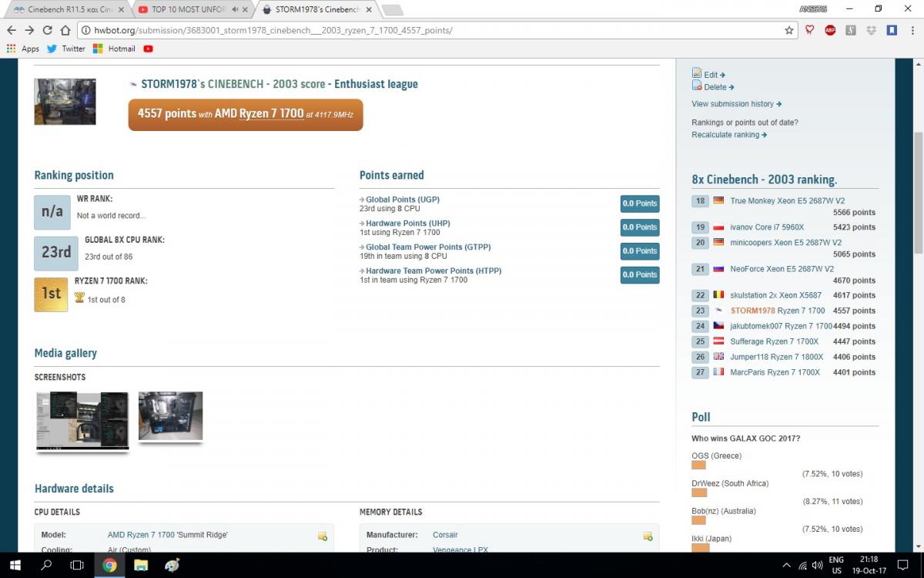Screen dimensions: 924x578
Task: Click the Delete submission link
Action: click(713, 86)
